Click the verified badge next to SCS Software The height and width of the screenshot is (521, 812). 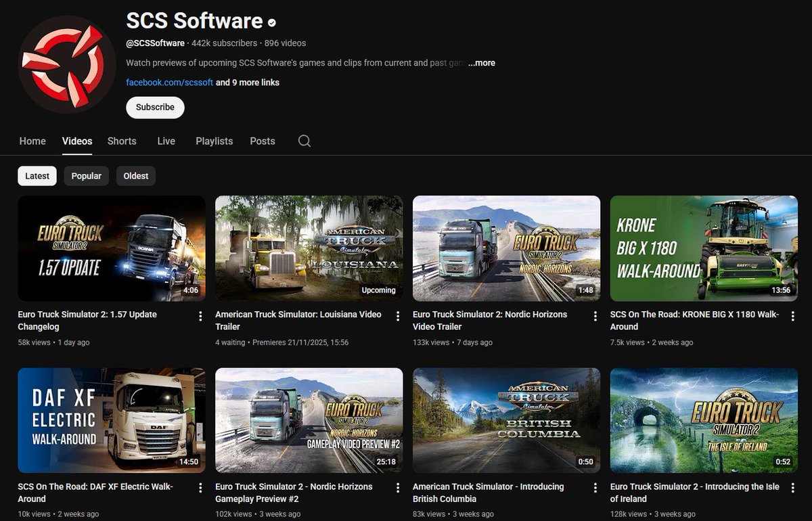[272, 22]
